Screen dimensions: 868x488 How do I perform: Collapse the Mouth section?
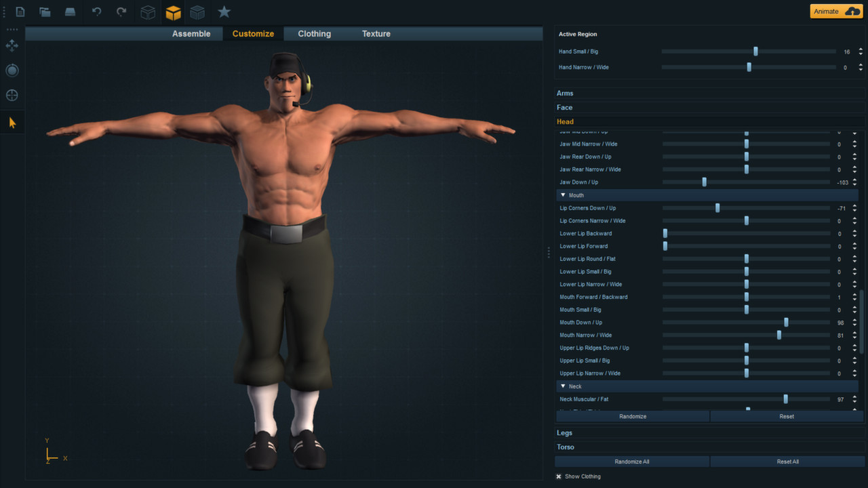click(x=564, y=195)
